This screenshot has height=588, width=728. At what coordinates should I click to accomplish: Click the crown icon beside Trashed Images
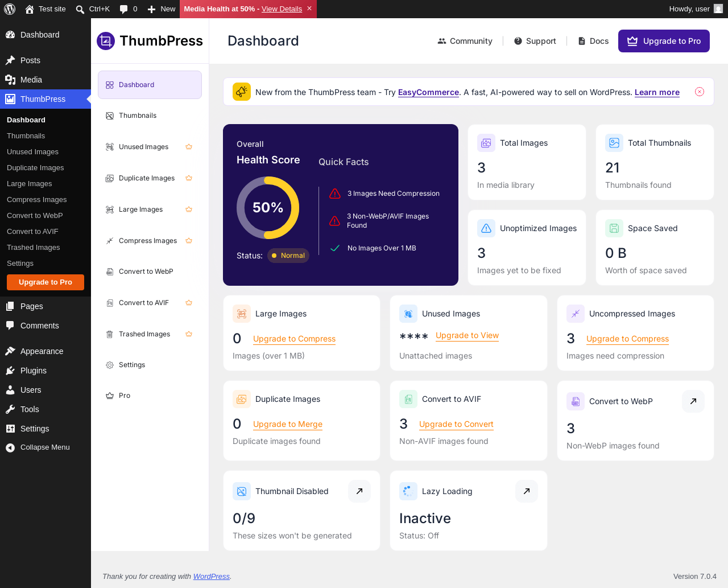(x=189, y=334)
